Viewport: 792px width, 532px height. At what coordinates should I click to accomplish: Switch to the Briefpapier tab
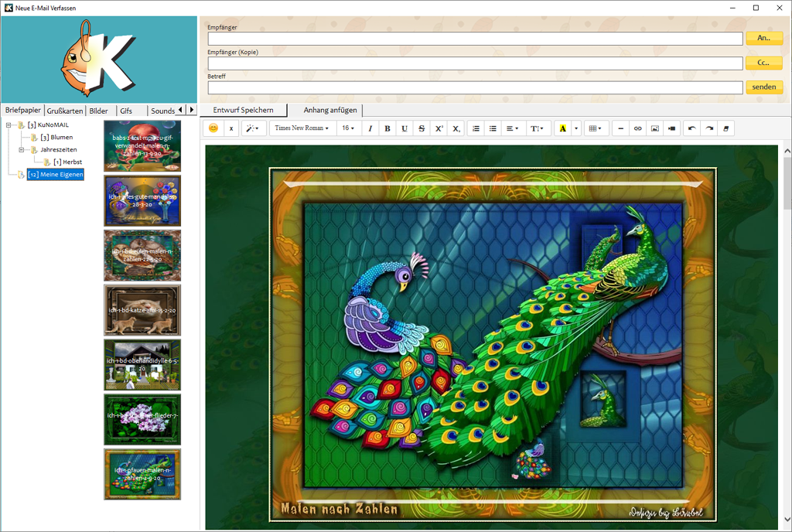pos(22,110)
